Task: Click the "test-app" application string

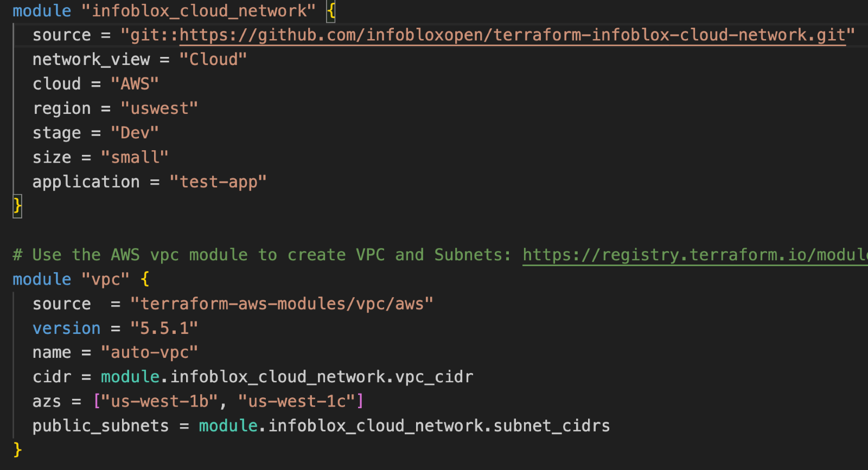Action: tap(218, 182)
